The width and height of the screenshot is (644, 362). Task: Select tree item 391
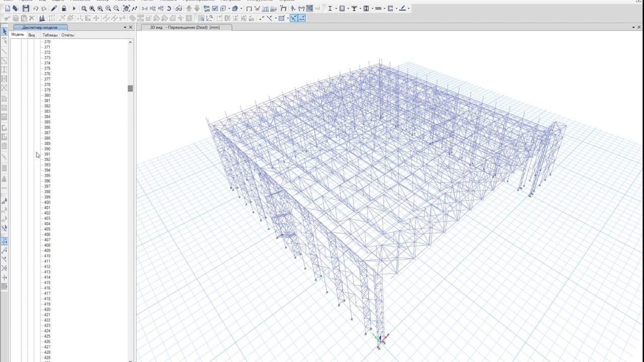tap(47, 154)
